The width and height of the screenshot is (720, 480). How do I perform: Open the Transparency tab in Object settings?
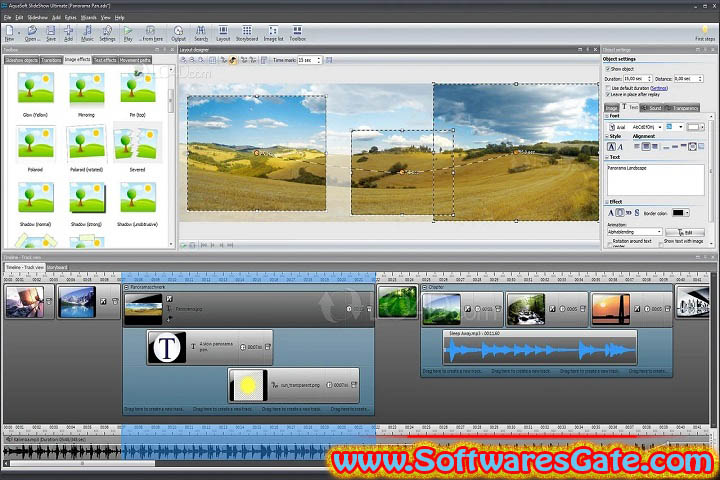[682, 108]
